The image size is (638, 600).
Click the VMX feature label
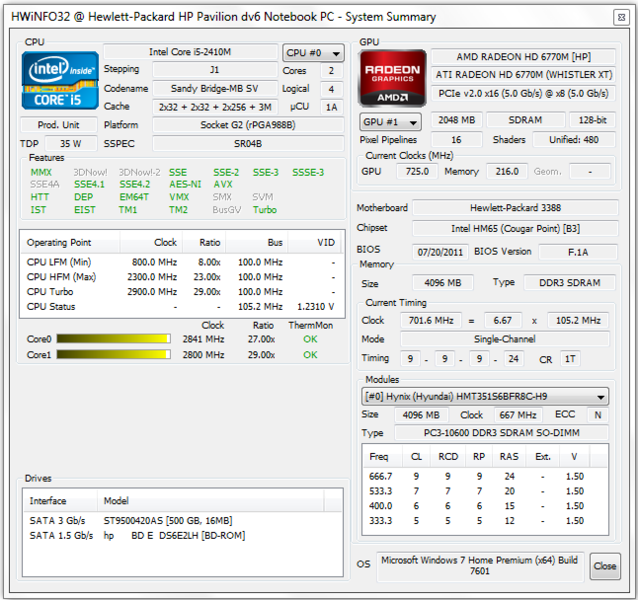[179, 197]
